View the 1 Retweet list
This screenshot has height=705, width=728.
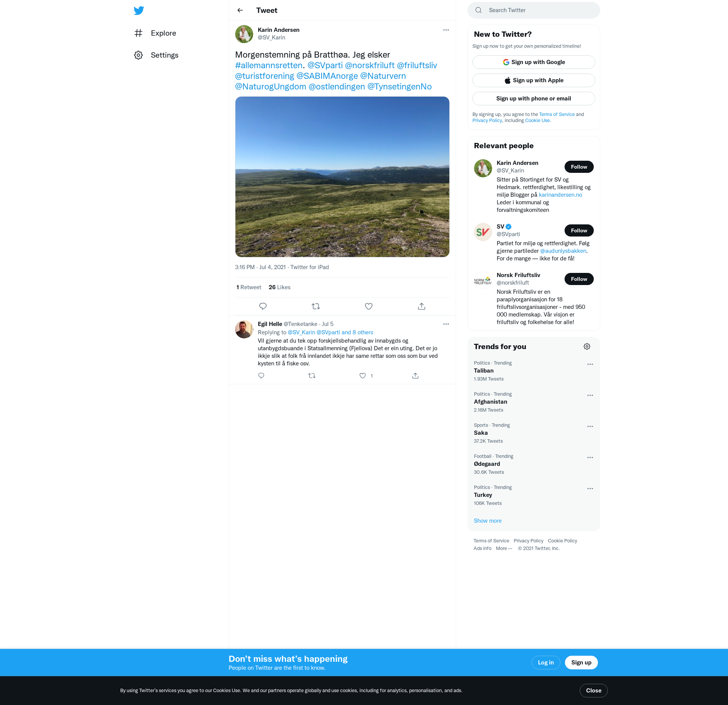point(249,287)
